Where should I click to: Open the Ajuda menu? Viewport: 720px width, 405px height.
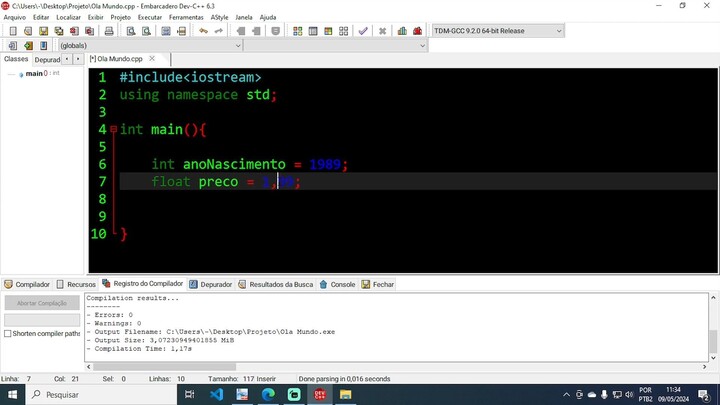[x=268, y=17]
